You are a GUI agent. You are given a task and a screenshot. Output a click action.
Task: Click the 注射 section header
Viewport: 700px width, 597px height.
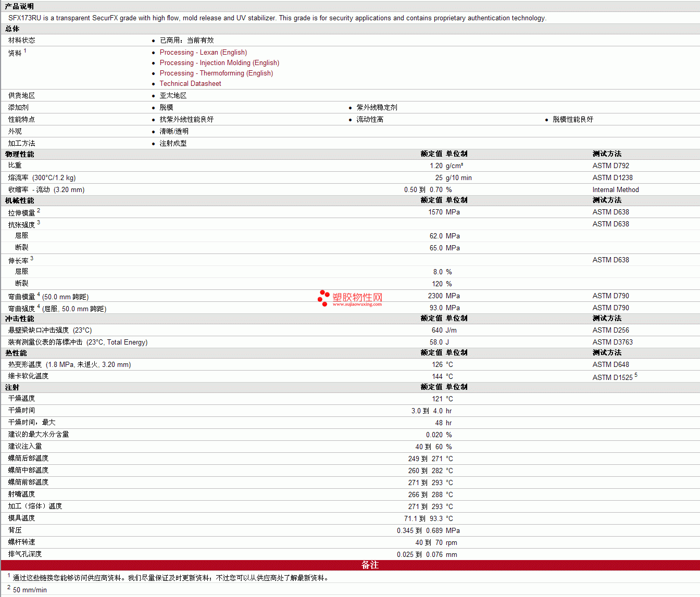(12, 388)
